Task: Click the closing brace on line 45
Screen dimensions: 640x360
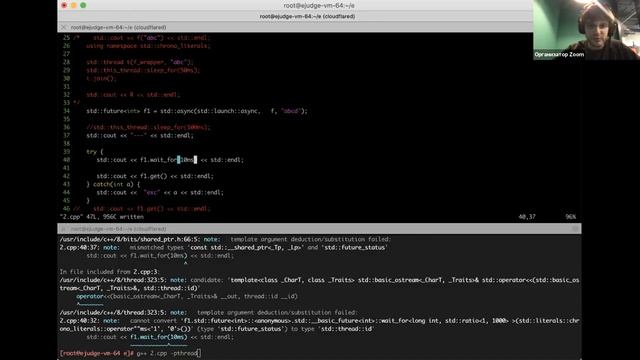Action: [88, 201]
